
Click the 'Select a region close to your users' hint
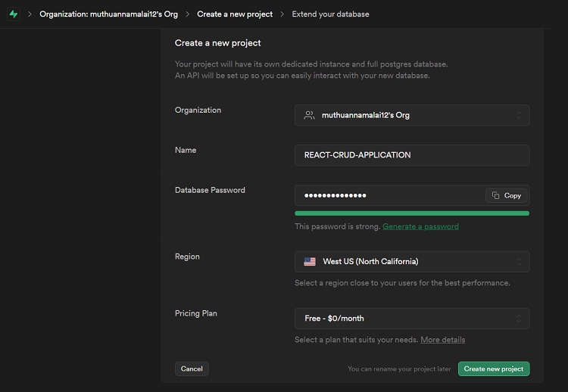tap(402, 283)
